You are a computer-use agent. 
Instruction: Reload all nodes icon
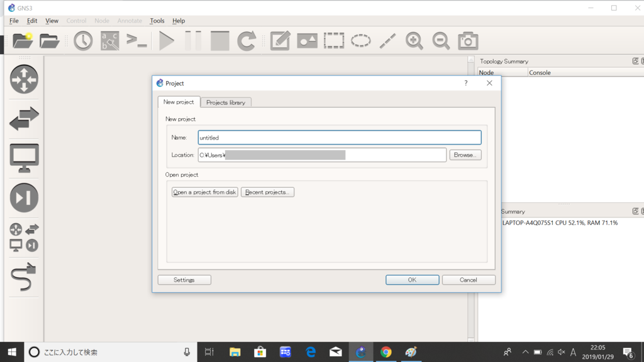click(247, 41)
